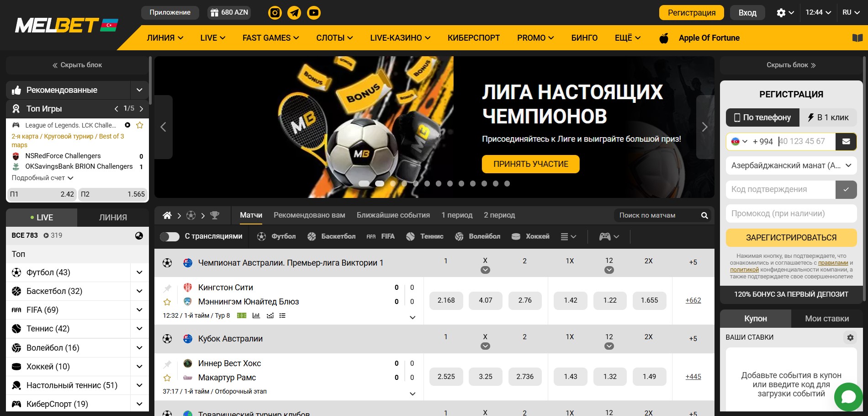Open the MELBET Instagram page icon
Image resolution: width=868 pixels, height=416 pixels.
275,12
